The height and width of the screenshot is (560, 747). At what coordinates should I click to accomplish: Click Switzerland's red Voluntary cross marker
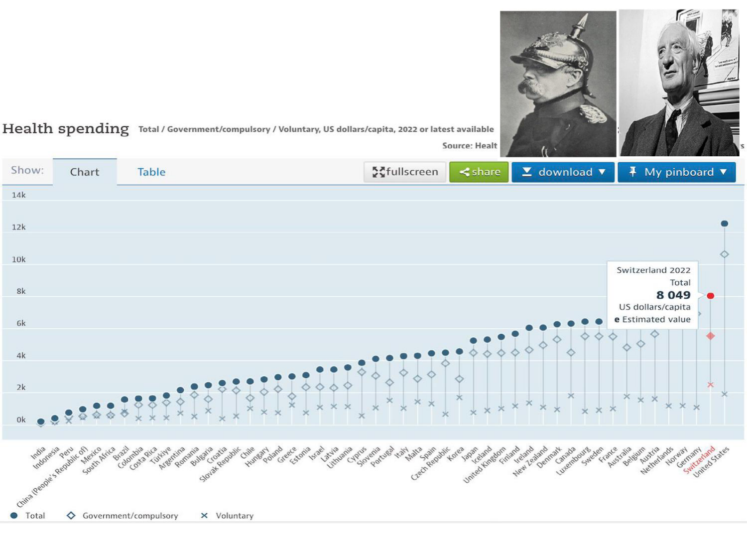coord(710,385)
